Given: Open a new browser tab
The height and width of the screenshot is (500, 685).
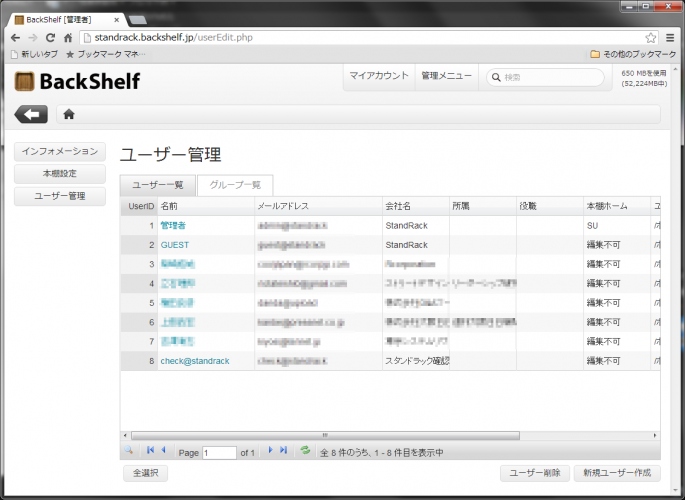Looking at the screenshot, I should 138,20.
